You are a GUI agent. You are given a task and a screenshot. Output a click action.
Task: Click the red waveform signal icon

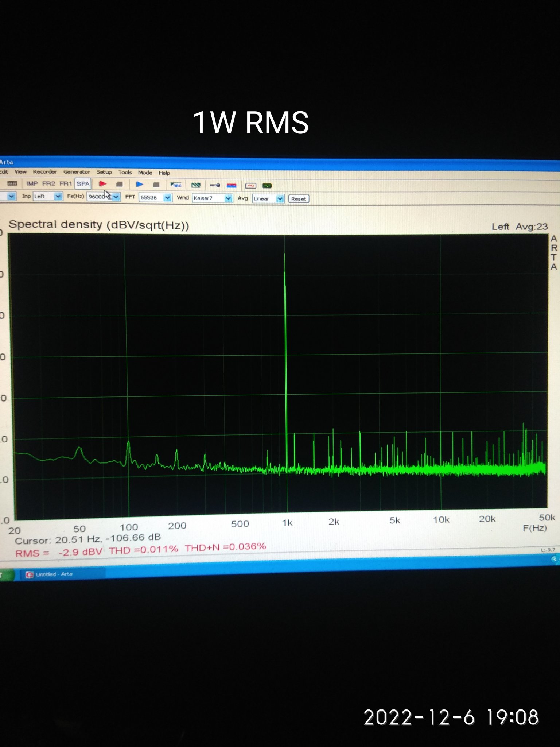pyautogui.click(x=251, y=186)
